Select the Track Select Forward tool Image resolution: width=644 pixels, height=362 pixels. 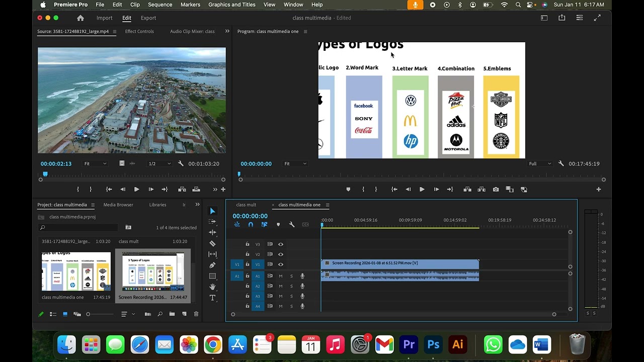tap(212, 222)
